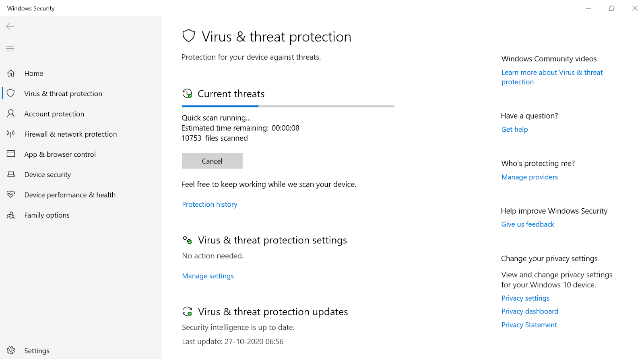The width and height of the screenshot is (644, 359).
Task: Collapse the sidebar with the hamburger icon
Action: pyautogui.click(x=10, y=48)
